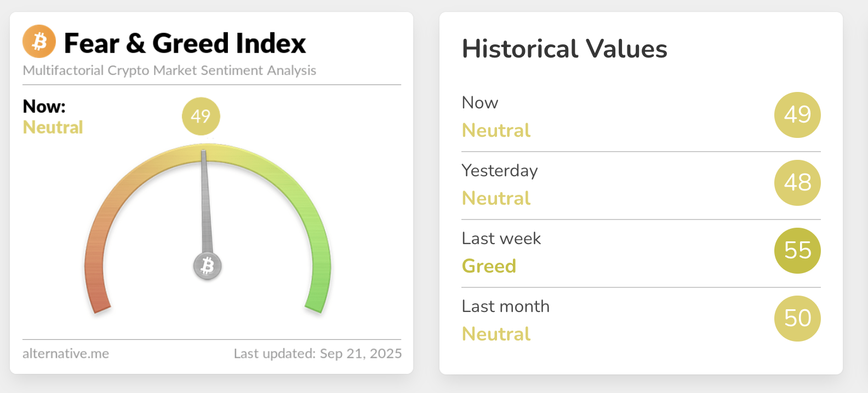Click the gray Bitcoin coin at needle base
The image size is (868, 393).
coord(207,266)
